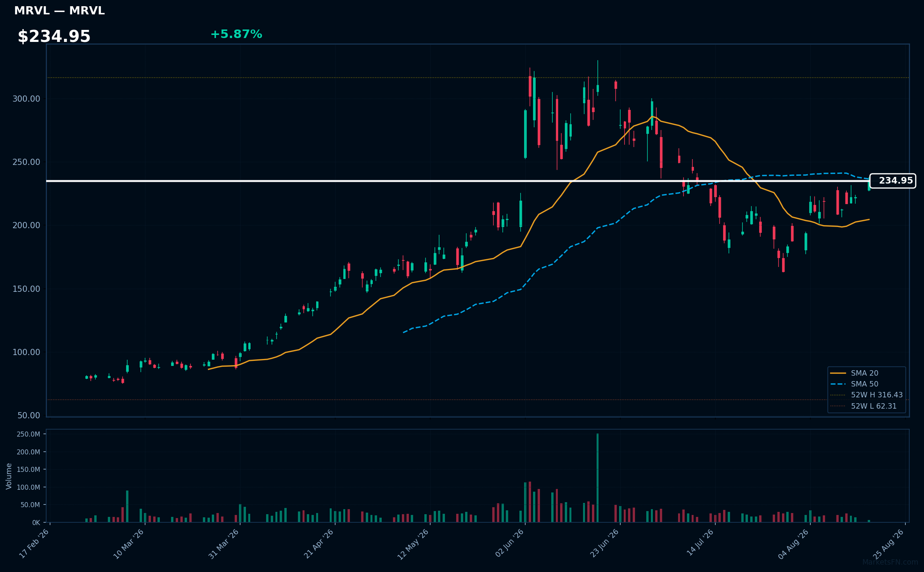
Task: Click the 50.00 price axis label
Action: coord(29,416)
